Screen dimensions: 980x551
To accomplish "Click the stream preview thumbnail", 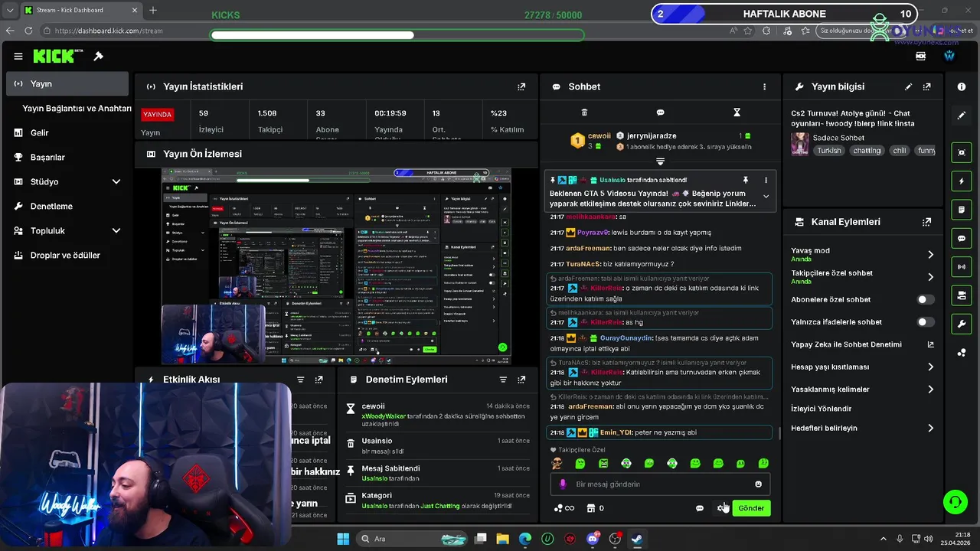I will (x=336, y=266).
